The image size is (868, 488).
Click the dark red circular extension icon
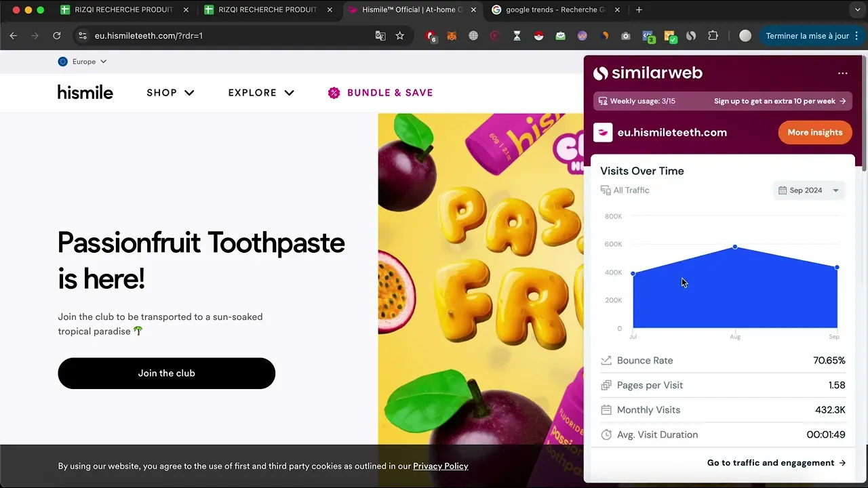495,36
